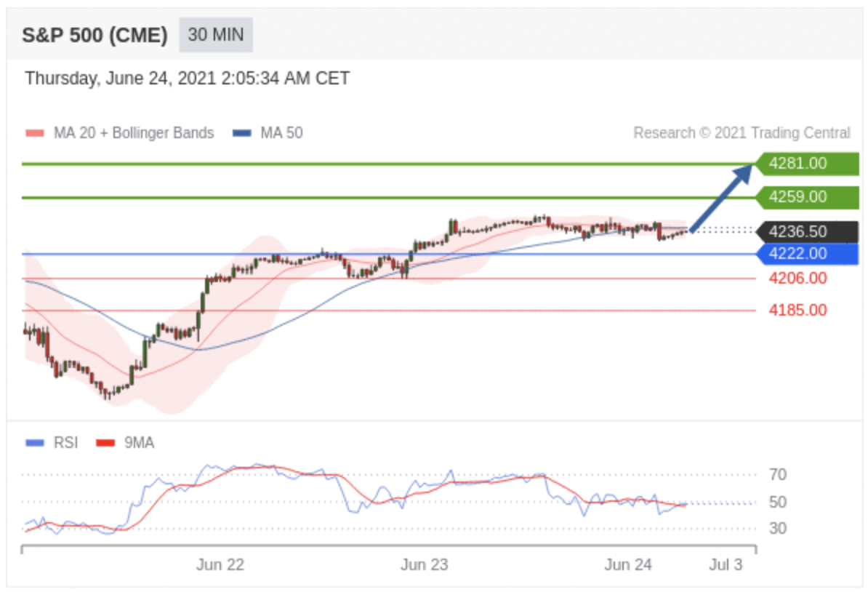
Task: Click the S&P 500 (CME) title
Action: pos(95,35)
